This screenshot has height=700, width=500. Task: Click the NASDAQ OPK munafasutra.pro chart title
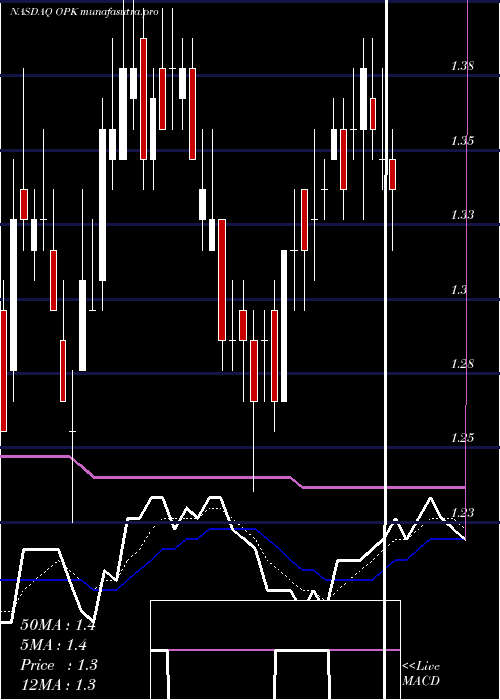tap(84, 12)
